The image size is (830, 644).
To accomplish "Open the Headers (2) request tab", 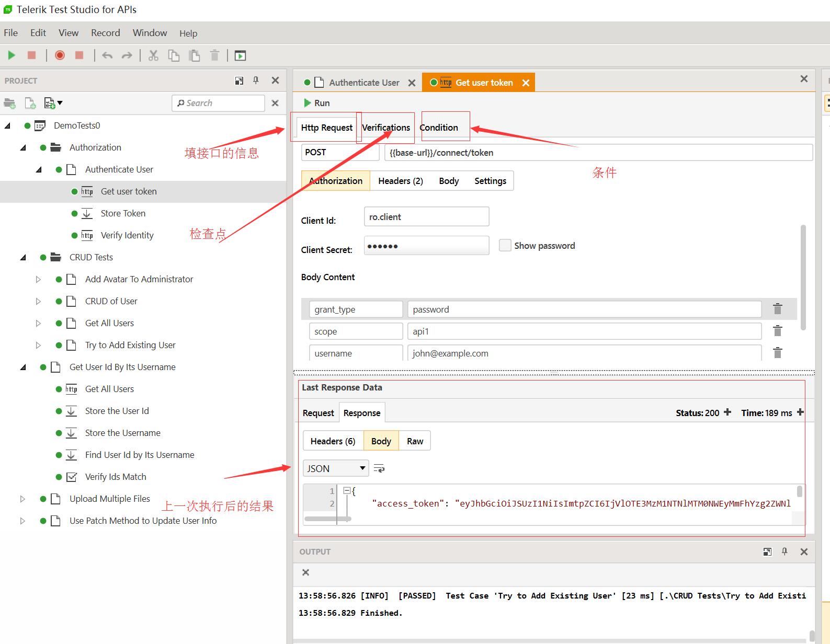I will [401, 181].
